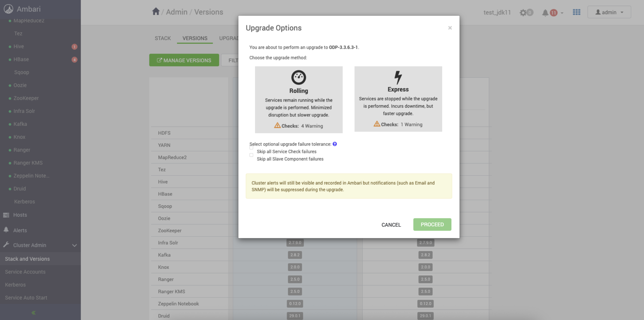Enable Skip all Service Check failures
The image size is (644, 320).
(251, 148)
